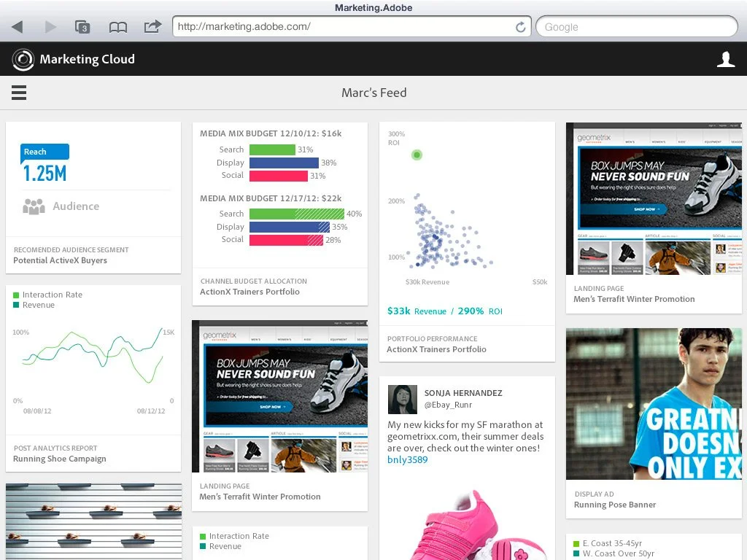Follow the bnly3589 link in the tweet
Viewport: 747px width, 560px height.
tap(407, 459)
